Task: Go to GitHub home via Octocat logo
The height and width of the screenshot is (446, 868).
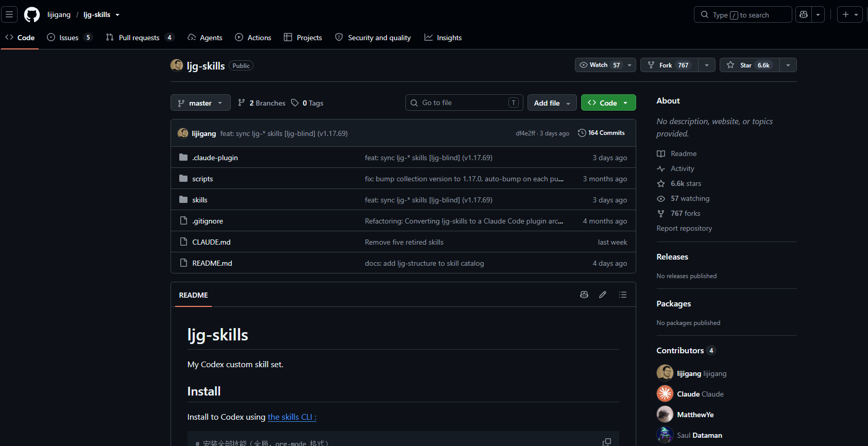Action: [x=32, y=14]
